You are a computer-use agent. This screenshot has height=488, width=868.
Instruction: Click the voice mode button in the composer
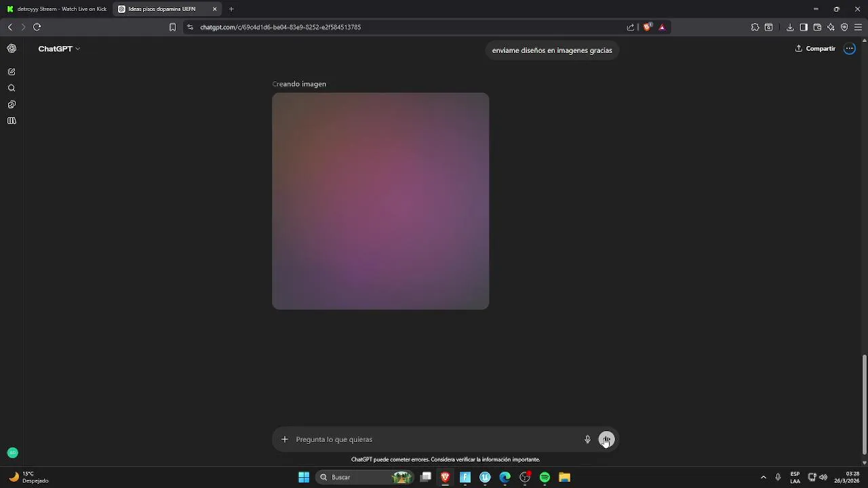(x=606, y=439)
